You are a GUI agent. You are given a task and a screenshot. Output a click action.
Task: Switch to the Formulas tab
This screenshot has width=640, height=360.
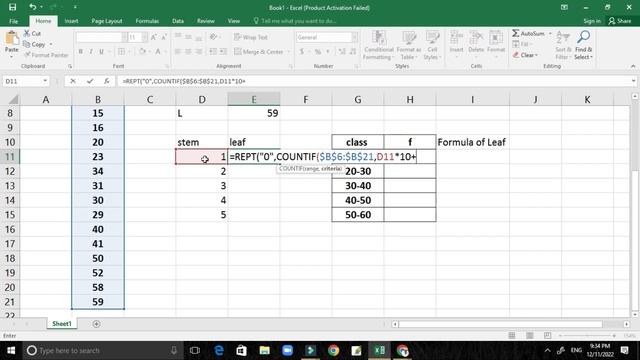(147, 21)
